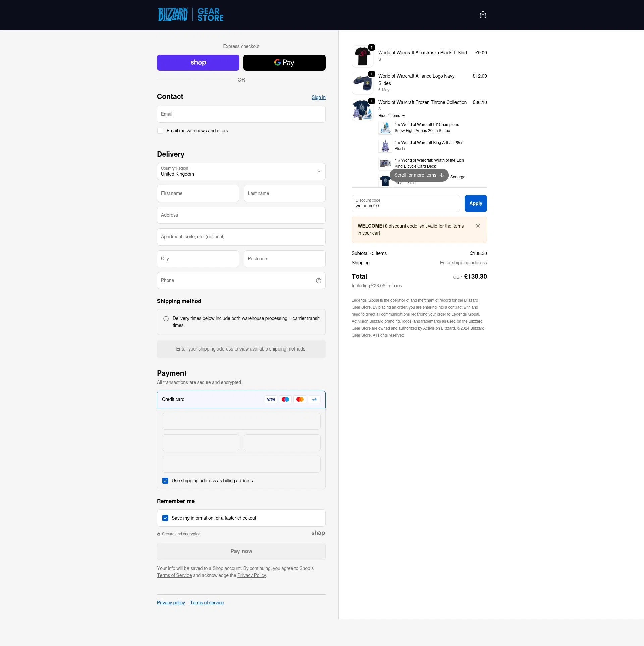This screenshot has width=644, height=646.
Task: Open the Frozen Throne Collection thumbnail
Action: (x=363, y=110)
